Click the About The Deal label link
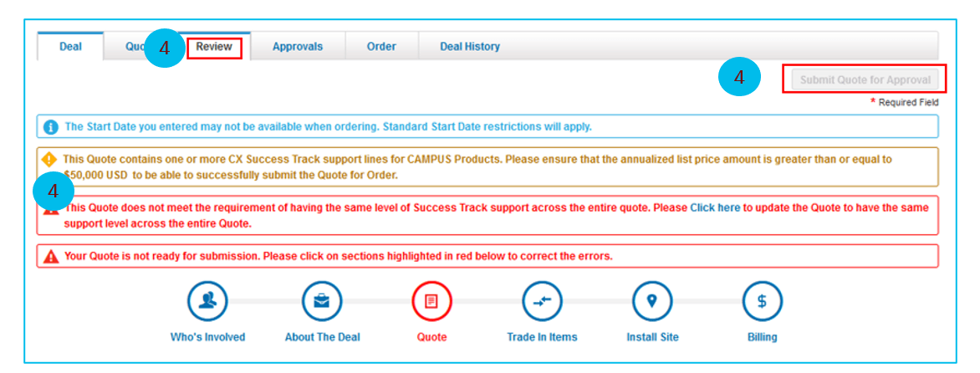This screenshot has width=980, height=373. [323, 337]
